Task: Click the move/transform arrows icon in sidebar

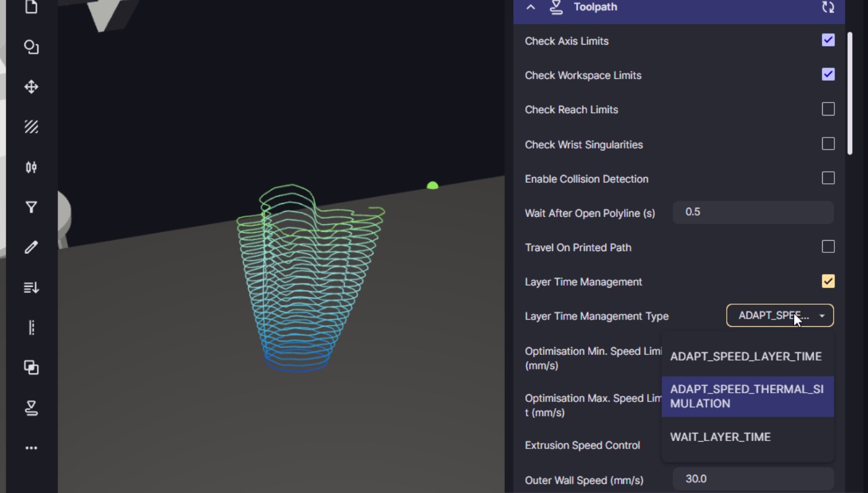Action: 31,87
